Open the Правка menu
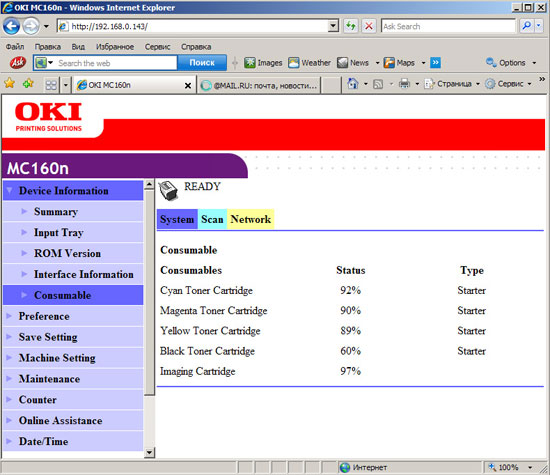Screen dimensions: 550x475 click(x=47, y=47)
